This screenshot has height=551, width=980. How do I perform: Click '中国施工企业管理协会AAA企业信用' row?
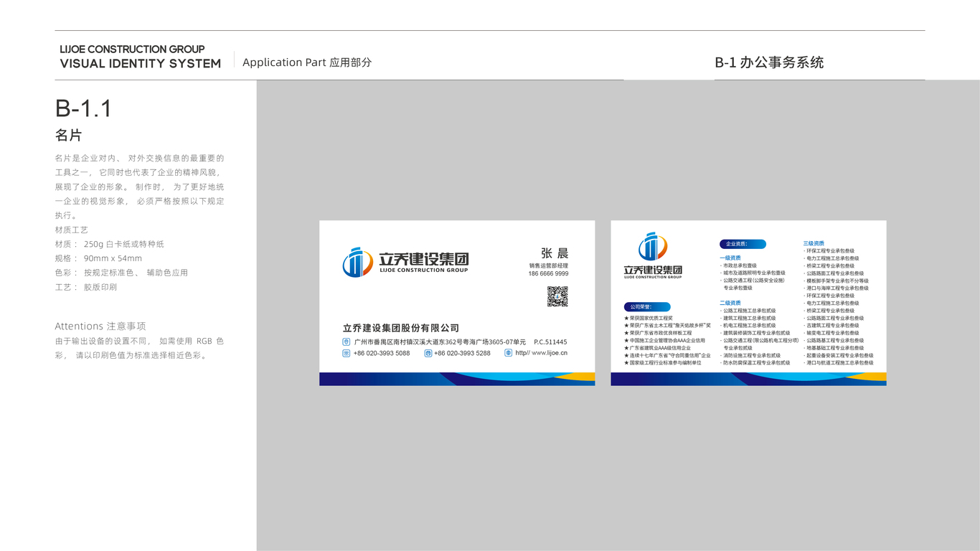click(665, 341)
